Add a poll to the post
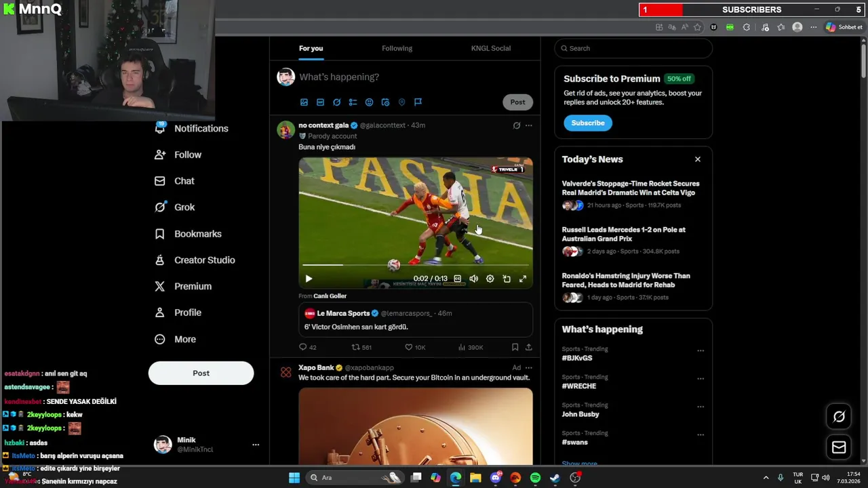 353,102
